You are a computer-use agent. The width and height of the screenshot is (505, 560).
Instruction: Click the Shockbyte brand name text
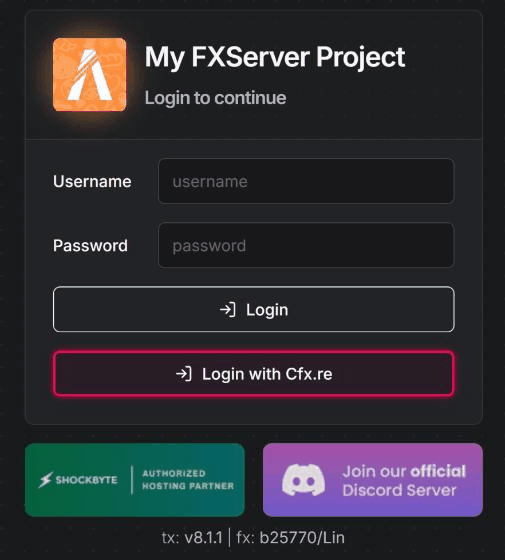tap(86, 480)
